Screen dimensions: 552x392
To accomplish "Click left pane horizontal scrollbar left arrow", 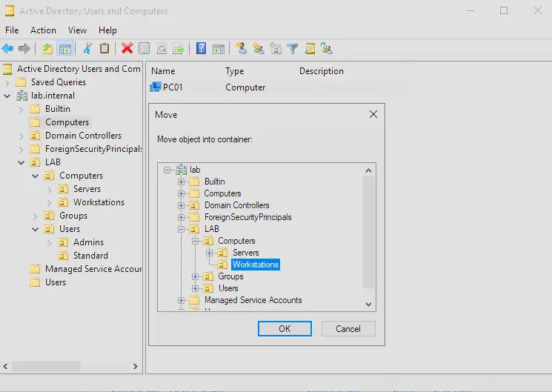I will coord(5,366).
